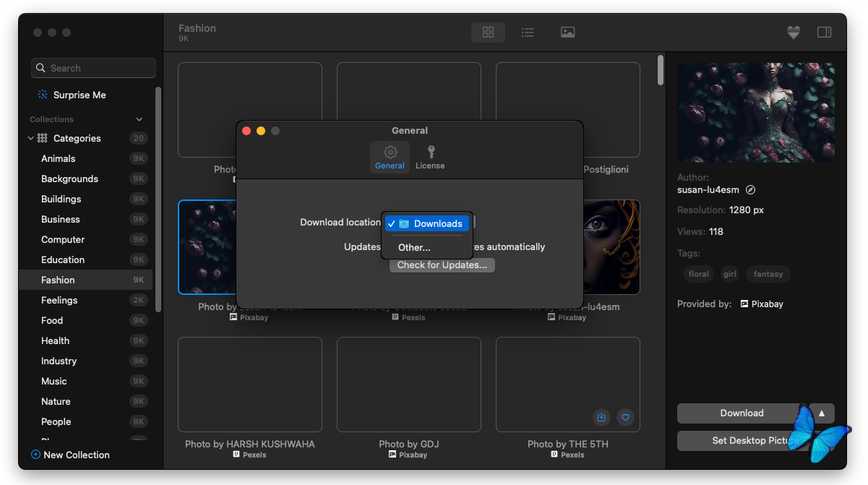Image resolution: width=868 pixels, height=485 pixels.
Task: Click the eye makeup photo thumbnail
Action: pos(611,247)
